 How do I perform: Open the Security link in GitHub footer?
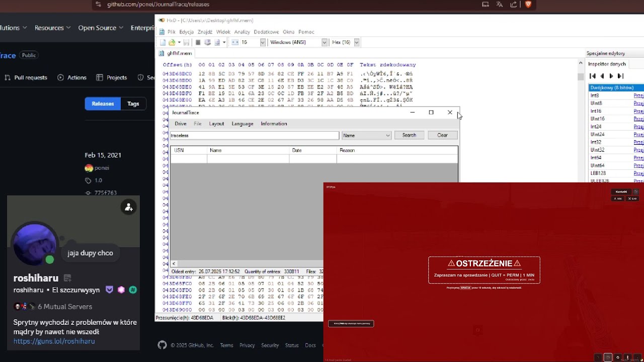tap(270, 345)
